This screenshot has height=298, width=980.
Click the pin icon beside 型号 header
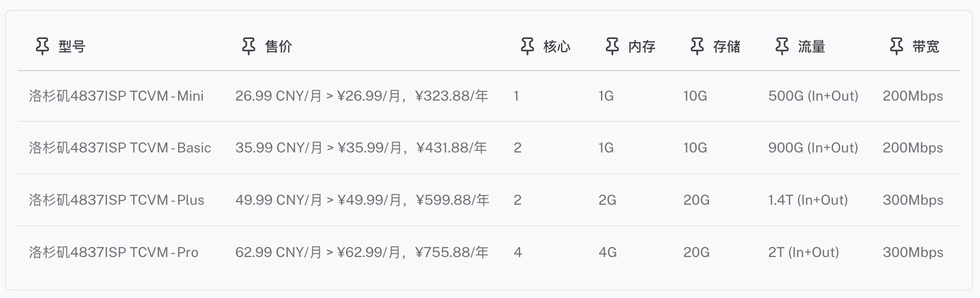click(42, 46)
